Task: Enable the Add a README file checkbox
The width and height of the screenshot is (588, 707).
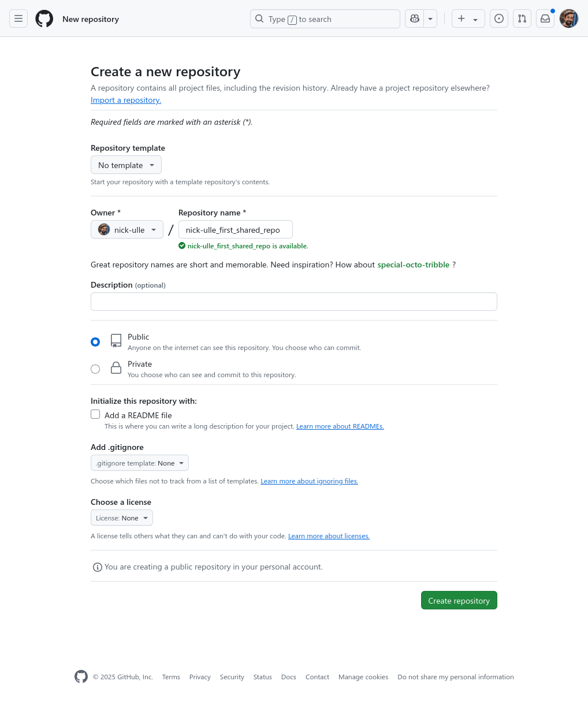Action: click(95, 414)
